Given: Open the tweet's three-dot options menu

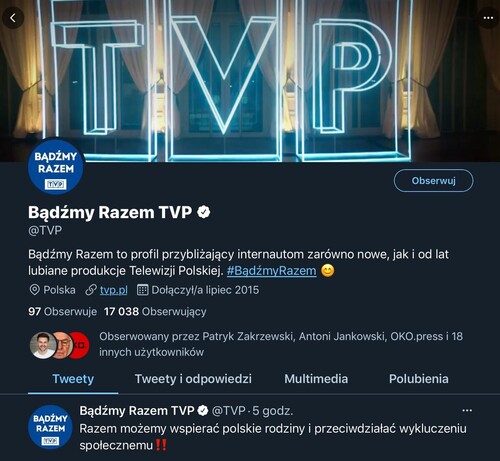Looking at the screenshot, I should pyautogui.click(x=467, y=410).
